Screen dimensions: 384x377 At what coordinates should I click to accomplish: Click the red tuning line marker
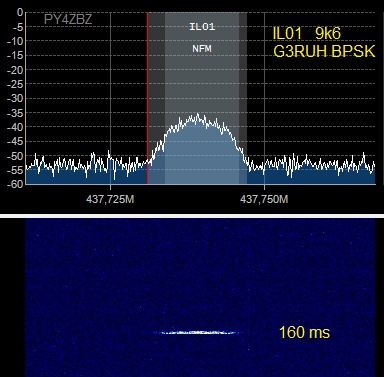click(x=148, y=98)
